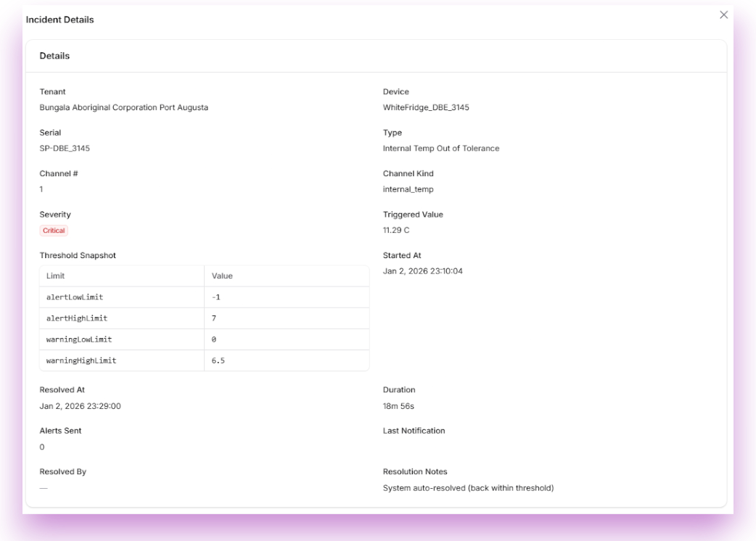This screenshot has width=756, height=541.
Task: Dismiss the Incident Details dialog
Action: [723, 15]
